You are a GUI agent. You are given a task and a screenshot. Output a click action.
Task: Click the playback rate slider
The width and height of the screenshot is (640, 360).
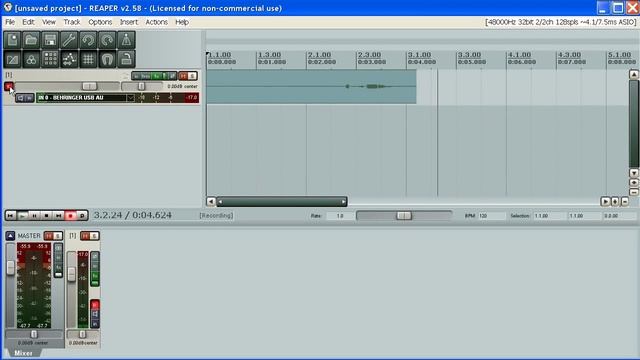[x=404, y=216]
